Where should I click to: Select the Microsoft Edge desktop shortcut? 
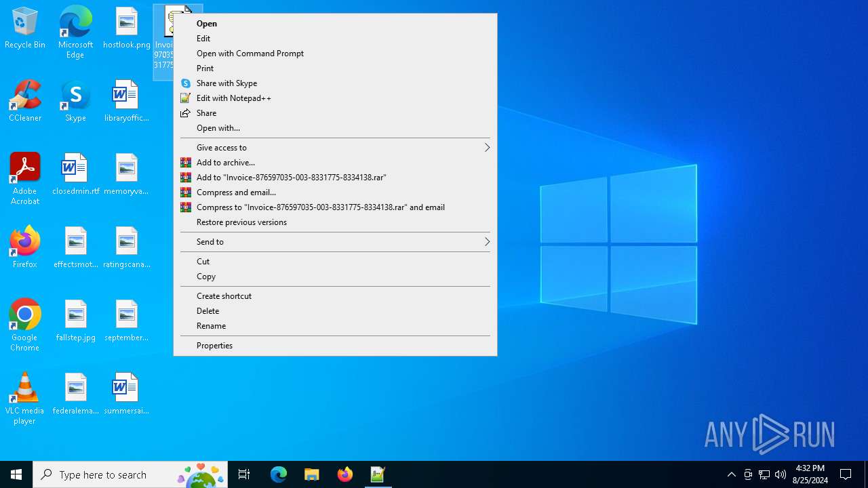click(75, 32)
